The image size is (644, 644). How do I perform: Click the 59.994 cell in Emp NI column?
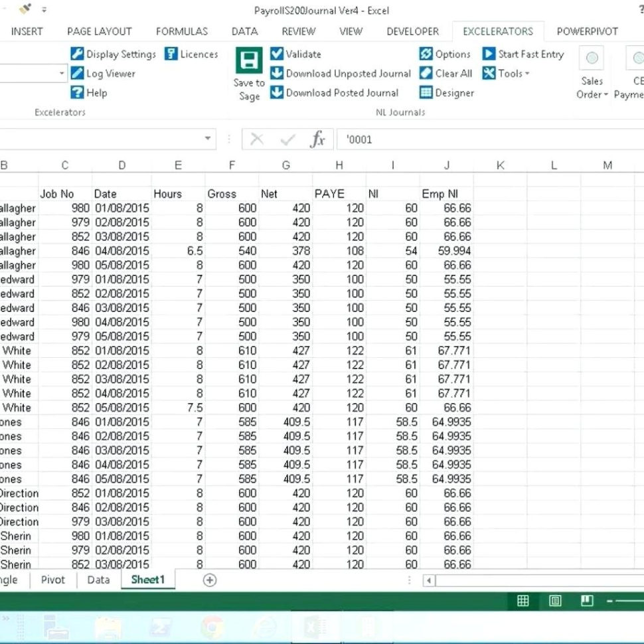coord(447,250)
